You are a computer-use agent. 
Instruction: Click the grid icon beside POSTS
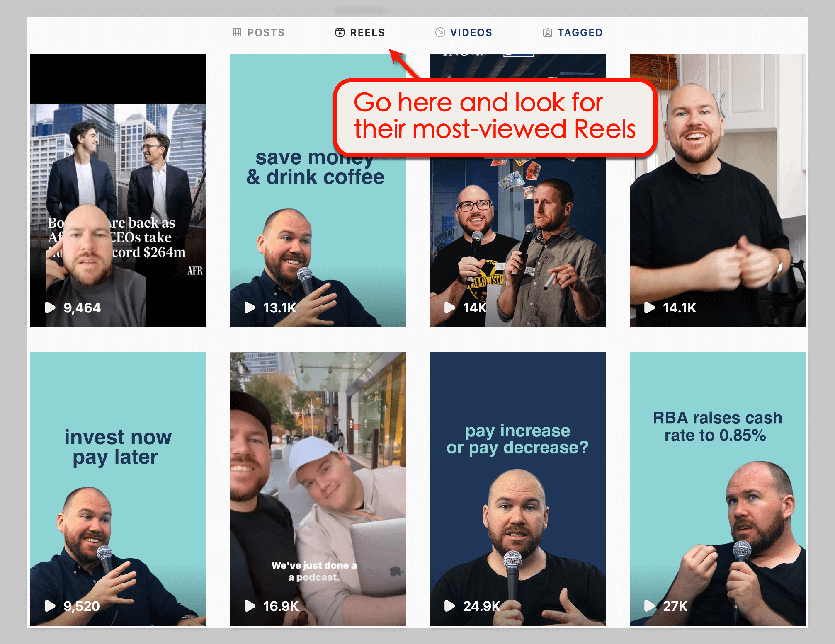tap(238, 32)
